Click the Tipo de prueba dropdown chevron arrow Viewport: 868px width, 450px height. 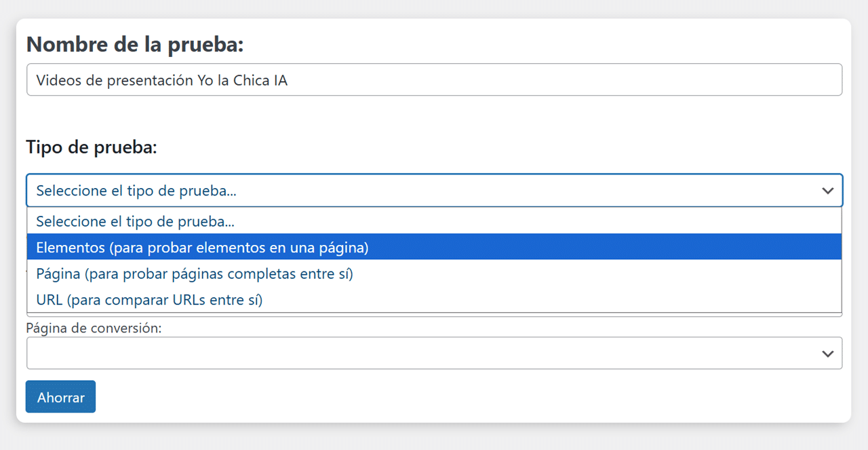coord(827,191)
